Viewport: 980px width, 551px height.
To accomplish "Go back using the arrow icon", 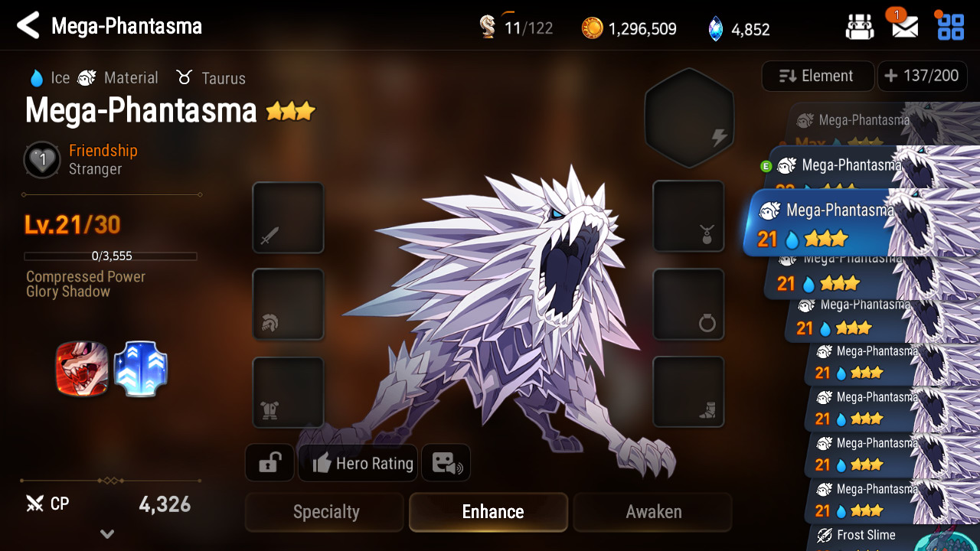I will click(28, 26).
